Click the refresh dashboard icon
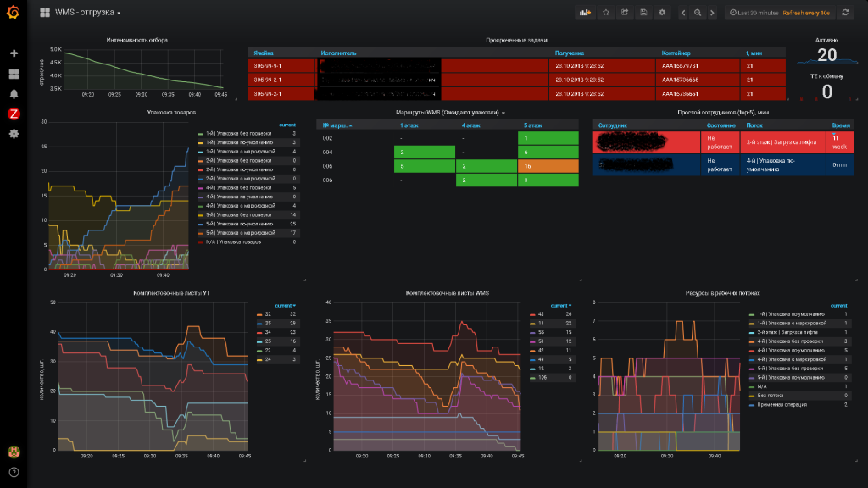868x488 pixels. click(x=845, y=13)
